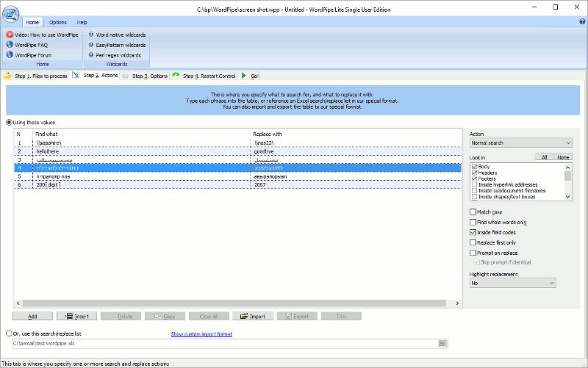Select the 200[ digit ] find cell

(x=142, y=184)
